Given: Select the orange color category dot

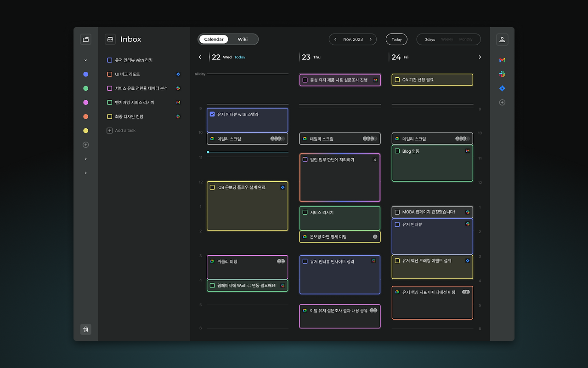Looking at the screenshot, I should (85, 117).
